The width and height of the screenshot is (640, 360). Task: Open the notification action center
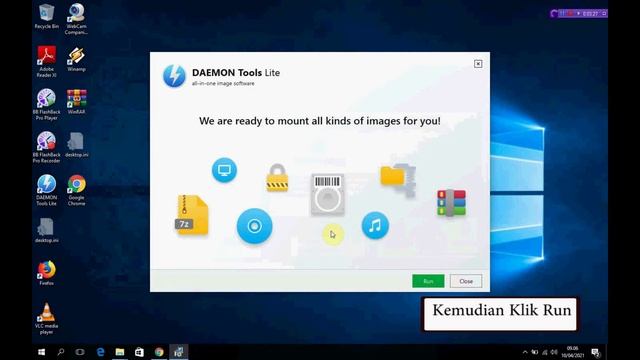point(595,352)
